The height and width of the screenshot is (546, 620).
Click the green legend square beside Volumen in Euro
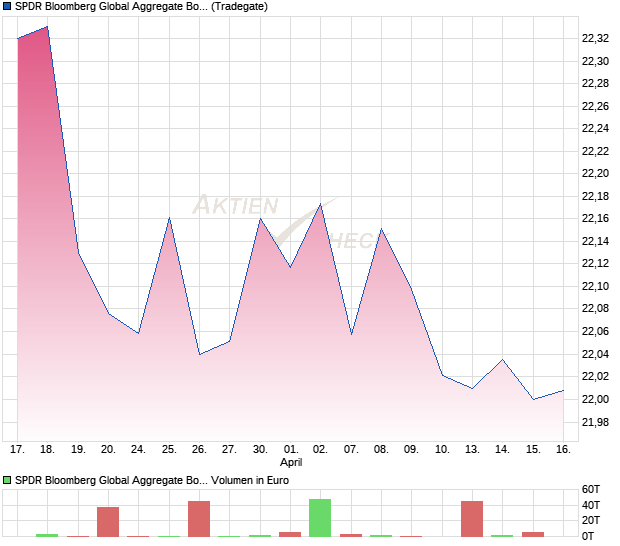[x=7, y=481]
